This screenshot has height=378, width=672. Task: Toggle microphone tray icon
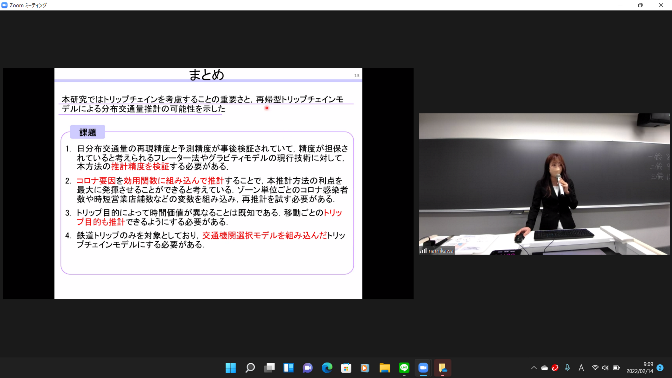567,368
